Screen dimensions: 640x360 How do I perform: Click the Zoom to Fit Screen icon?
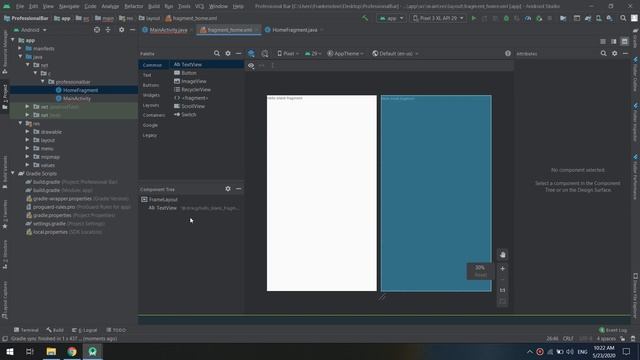[502, 301]
